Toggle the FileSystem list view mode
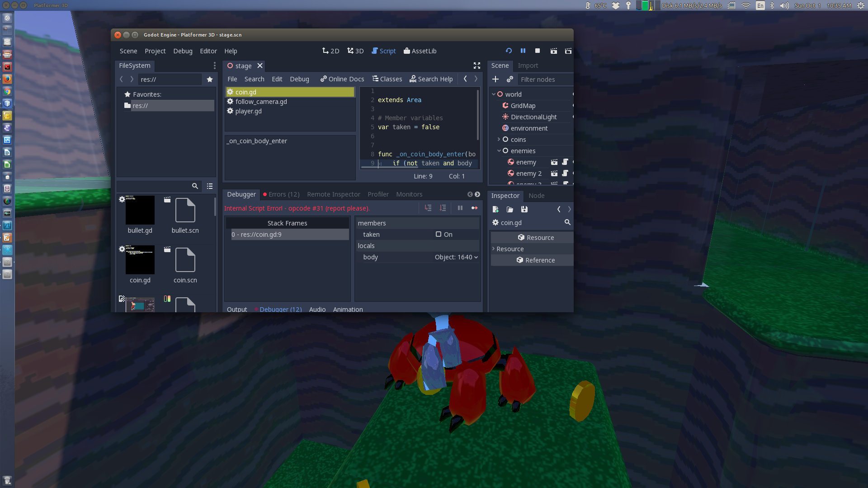Screen dimensions: 868x488 (x=209, y=186)
